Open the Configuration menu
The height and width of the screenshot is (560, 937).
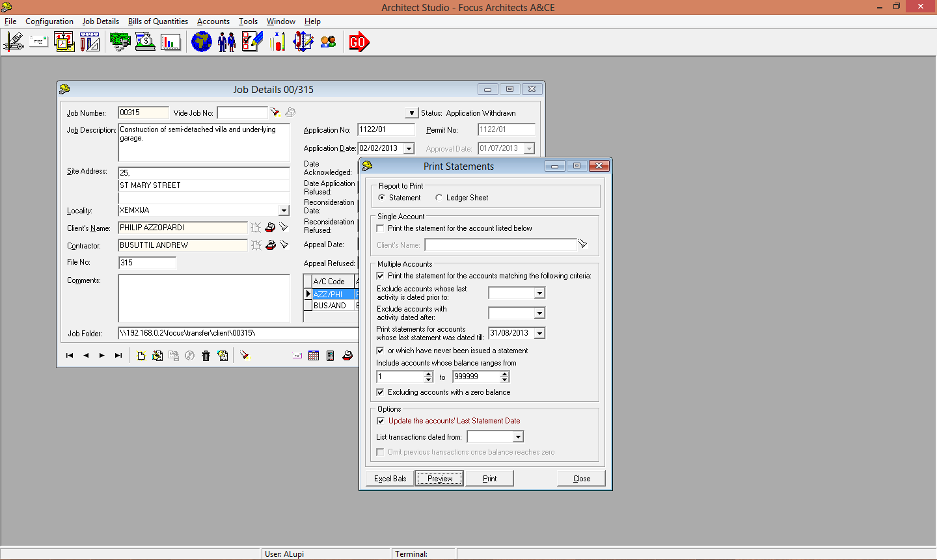click(49, 21)
